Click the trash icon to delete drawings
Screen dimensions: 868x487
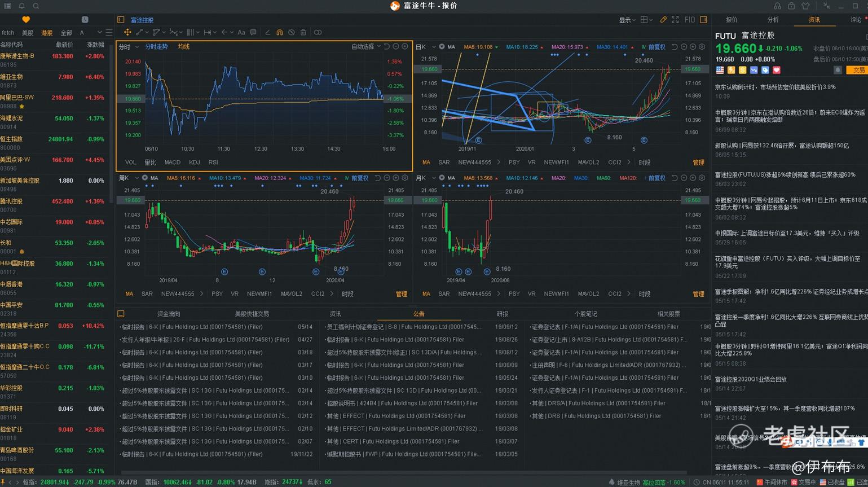[303, 33]
